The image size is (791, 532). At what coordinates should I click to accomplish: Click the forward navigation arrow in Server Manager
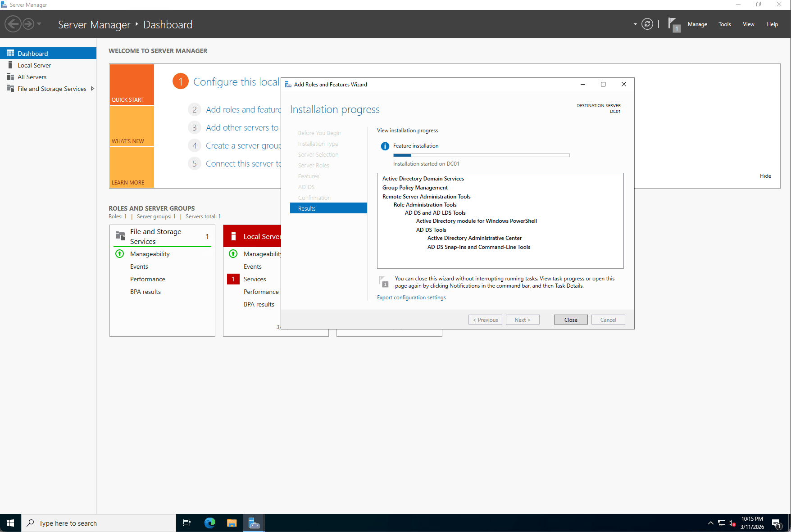[28, 24]
